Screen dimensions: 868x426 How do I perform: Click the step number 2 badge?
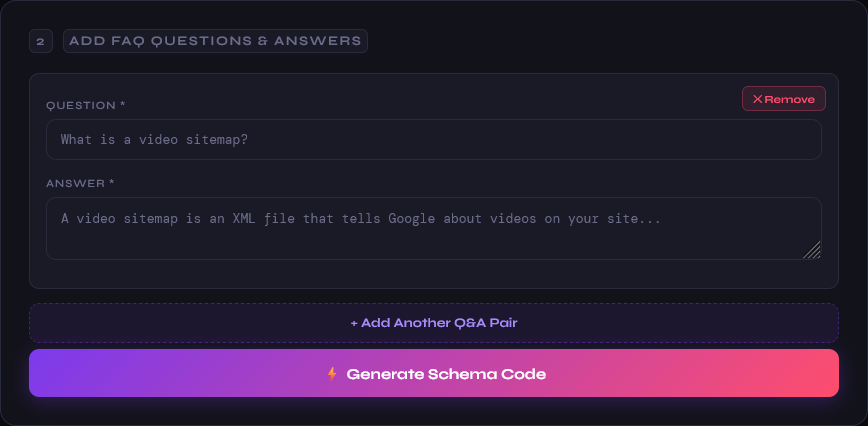[40, 41]
